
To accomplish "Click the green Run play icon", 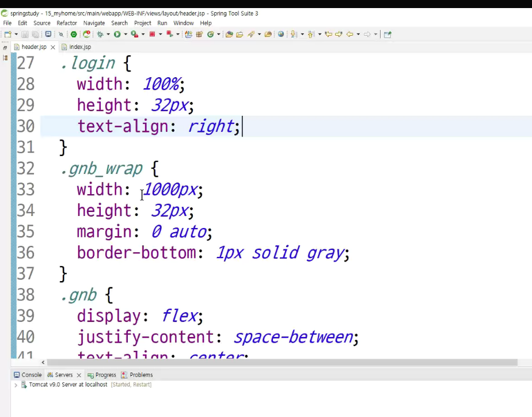I will 117,34.
